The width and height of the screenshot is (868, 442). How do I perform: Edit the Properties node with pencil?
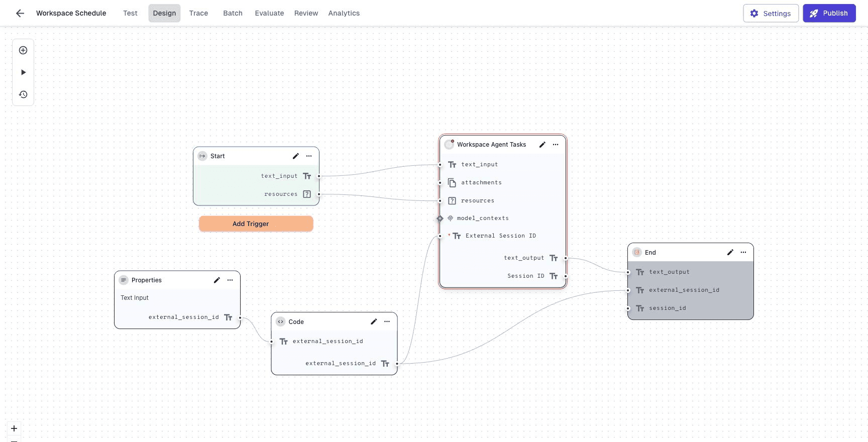(x=217, y=280)
